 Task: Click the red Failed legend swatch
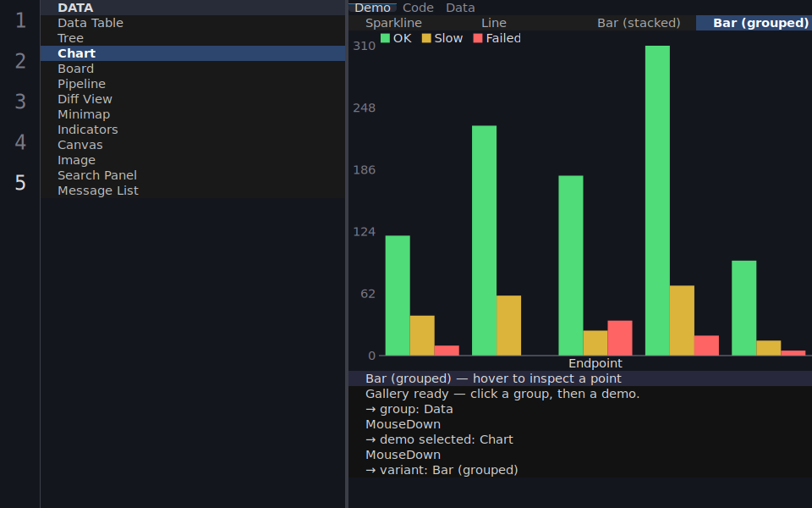(x=477, y=38)
